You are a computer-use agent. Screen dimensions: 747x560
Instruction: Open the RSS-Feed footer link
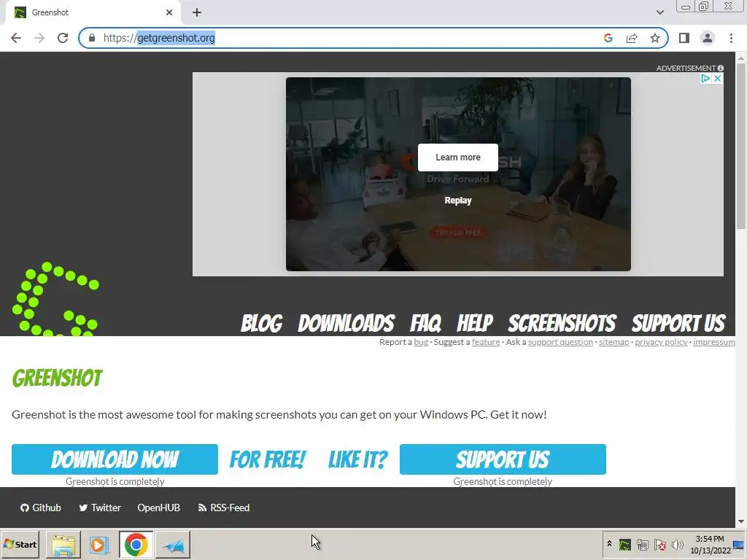pyautogui.click(x=223, y=507)
